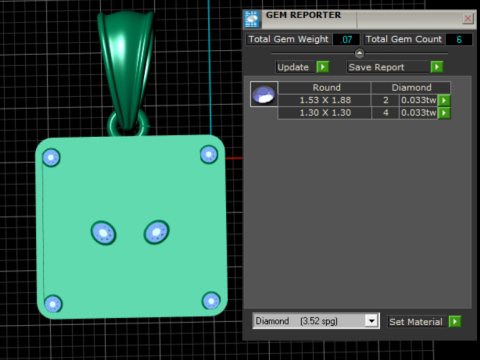Viewport: 480px width, 360px height.
Task: Click the Update button
Action: (295, 67)
